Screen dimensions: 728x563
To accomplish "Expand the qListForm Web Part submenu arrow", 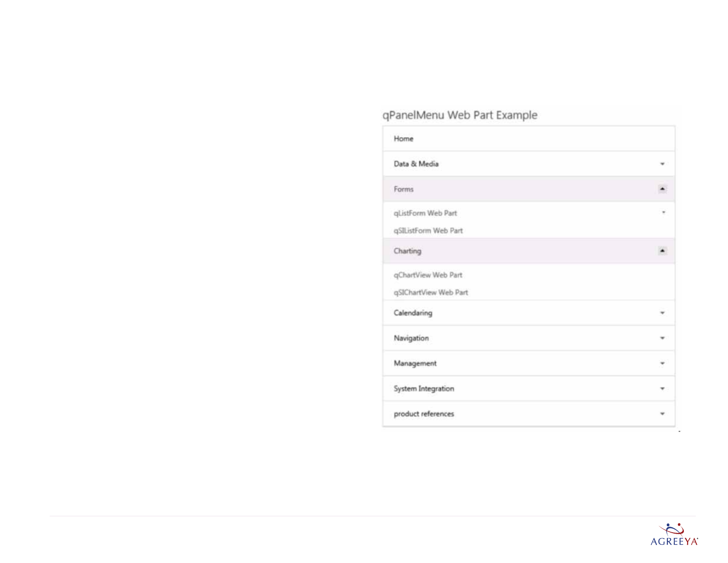I will [x=664, y=213].
